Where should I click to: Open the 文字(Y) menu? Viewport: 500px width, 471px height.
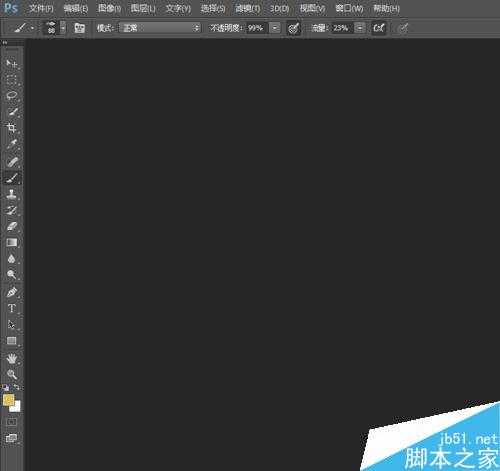point(178,8)
